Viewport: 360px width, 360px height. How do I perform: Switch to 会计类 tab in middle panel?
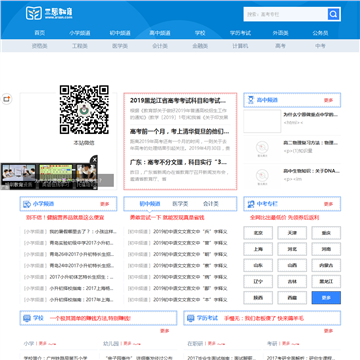[211, 204]
